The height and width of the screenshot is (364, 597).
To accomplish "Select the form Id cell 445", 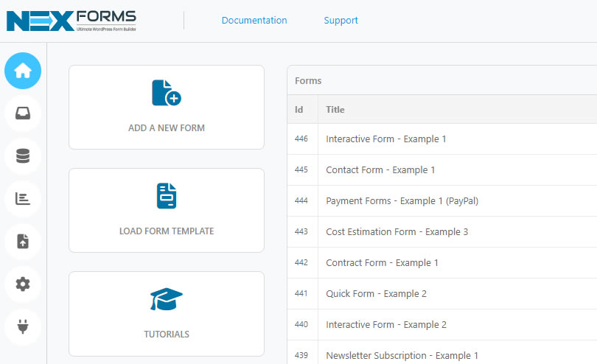I will (x=301, y=169).
